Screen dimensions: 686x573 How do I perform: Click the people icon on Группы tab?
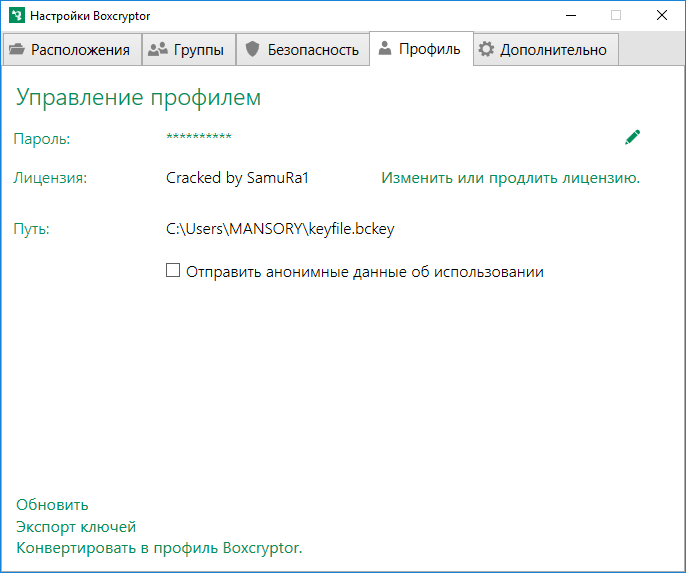pyautogui.click(x=157, y=49)
